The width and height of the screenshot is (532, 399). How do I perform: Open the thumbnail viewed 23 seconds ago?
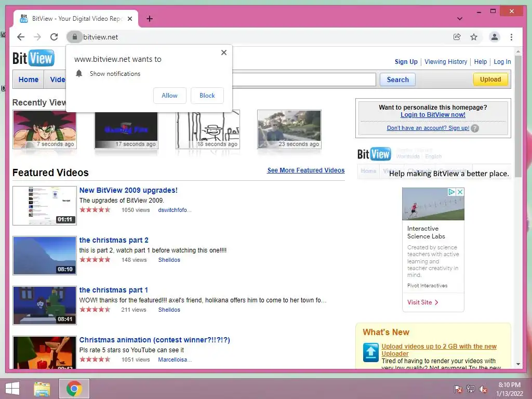[289, 129]
